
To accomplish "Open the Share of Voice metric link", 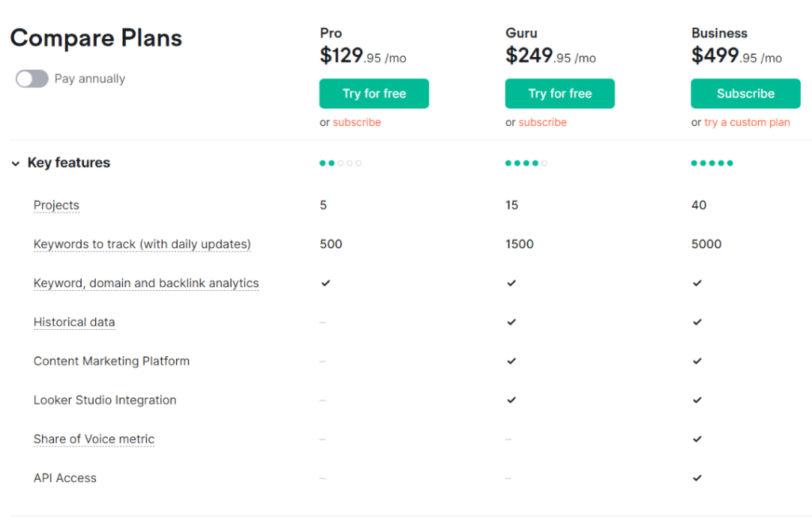I will coord(94,439).
